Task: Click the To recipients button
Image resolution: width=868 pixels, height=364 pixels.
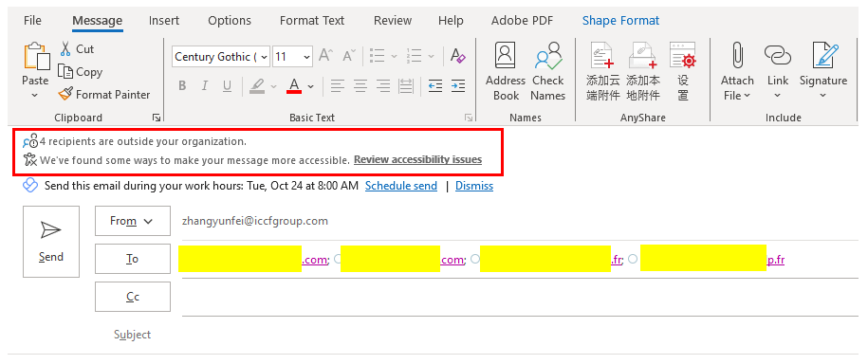Action: click(x=132, y=259)
